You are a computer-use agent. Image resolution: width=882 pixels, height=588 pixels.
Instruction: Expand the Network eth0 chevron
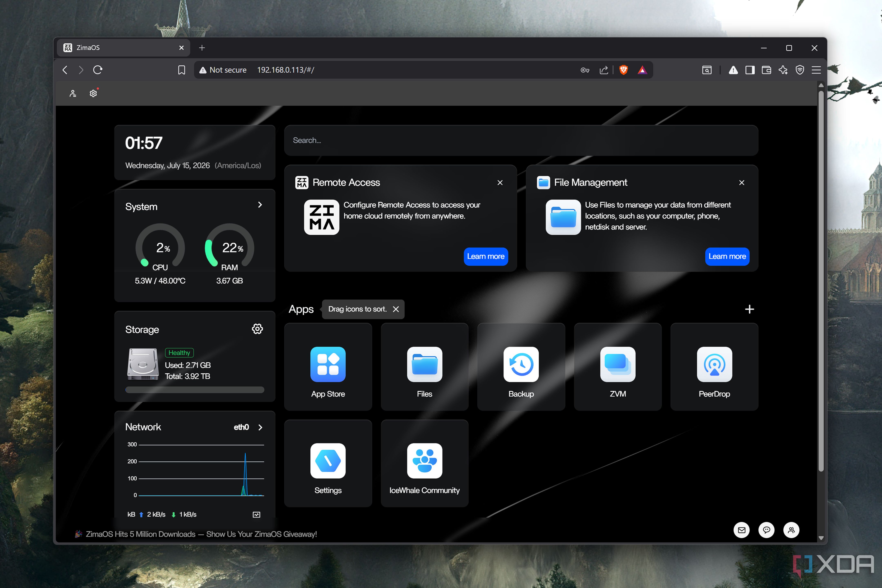(260, 427)
